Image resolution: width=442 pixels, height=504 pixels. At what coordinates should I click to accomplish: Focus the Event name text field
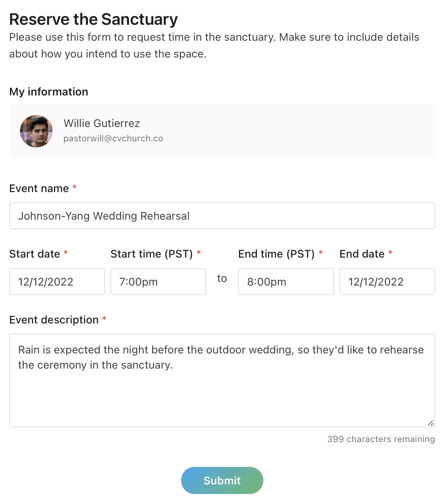pyautogui.click(x=222, y=216)
